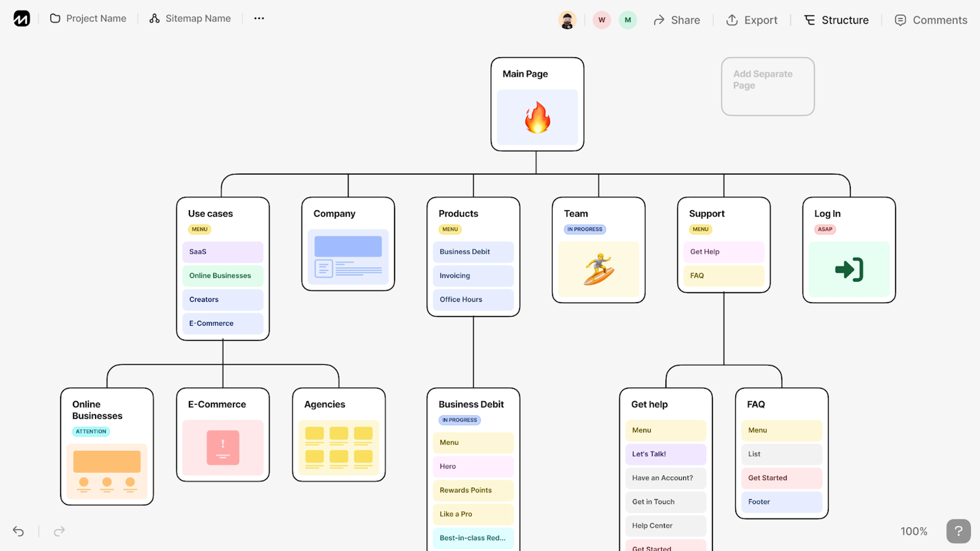Click IN PROGRESS tag on Business Debit
980x551 pixels.
pos(460,420)
